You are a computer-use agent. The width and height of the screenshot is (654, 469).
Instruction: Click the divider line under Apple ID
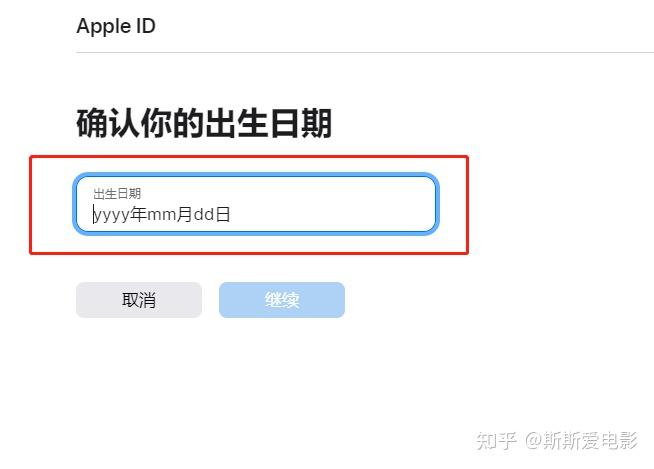click(x=365, y=53)
